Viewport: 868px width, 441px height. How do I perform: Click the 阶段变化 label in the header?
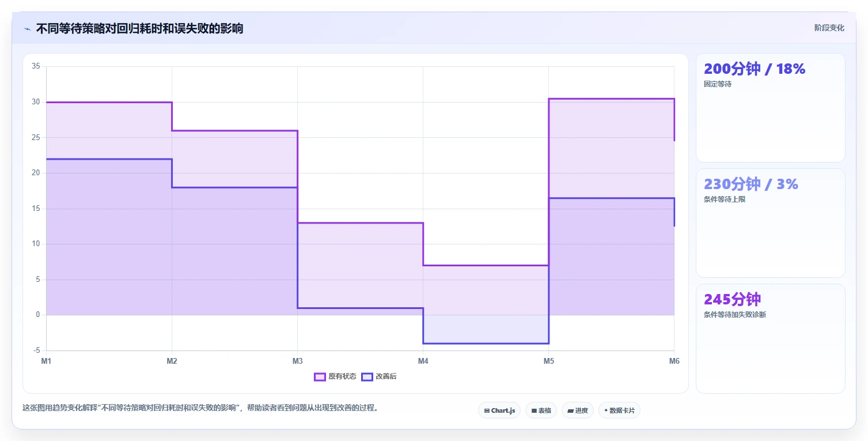point(829,28)
